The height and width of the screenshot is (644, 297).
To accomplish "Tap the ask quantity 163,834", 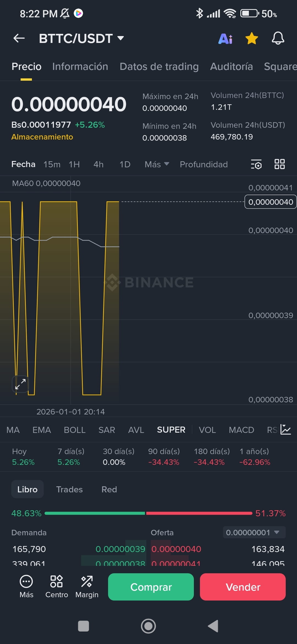I will point(268,549).
